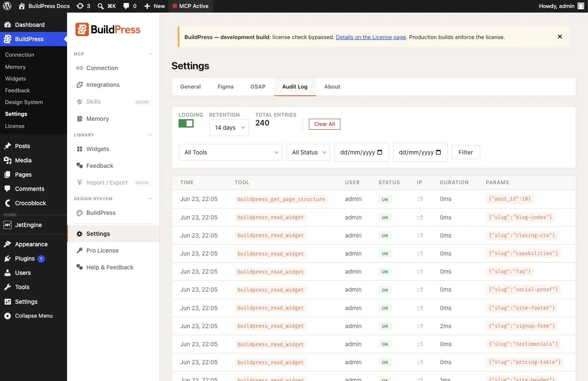Follow Details on the License page link
The width and height of the screenshot is (588, 381).
[x=371, y=37]
